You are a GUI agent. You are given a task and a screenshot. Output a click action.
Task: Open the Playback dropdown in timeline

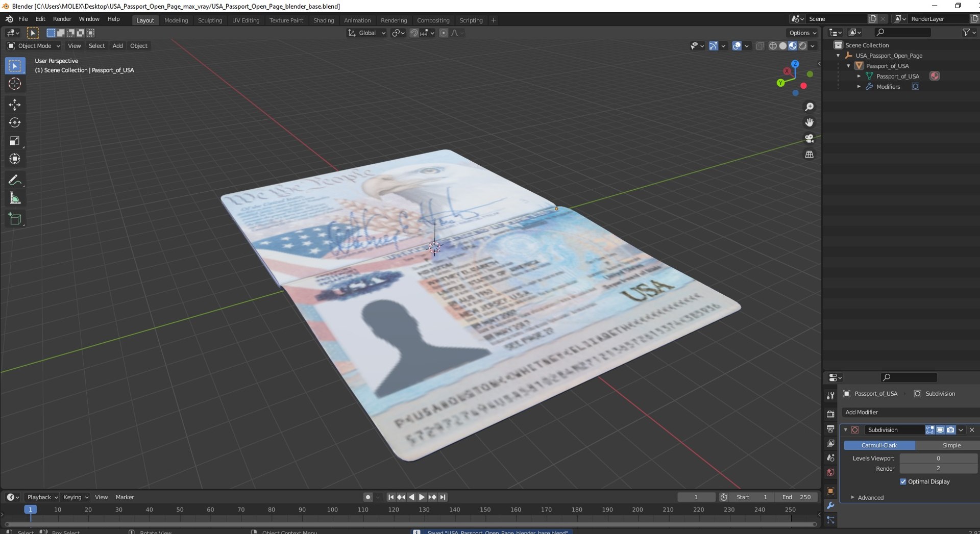point(42,497)
